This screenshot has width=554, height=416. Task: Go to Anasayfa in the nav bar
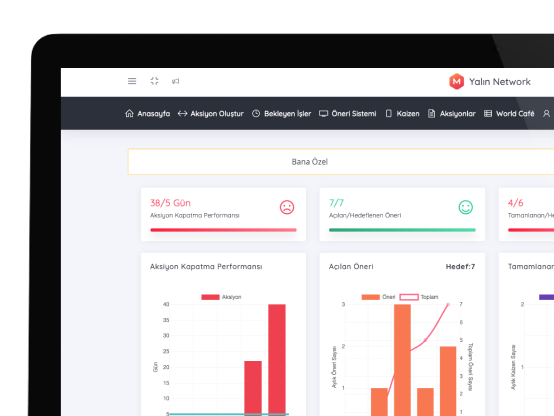154,114
